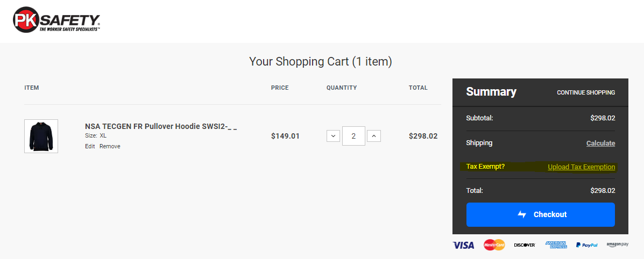This screenshot has width=644, height=259.
Task: Proceed with the Checkout button
Action: coord(541,214)
